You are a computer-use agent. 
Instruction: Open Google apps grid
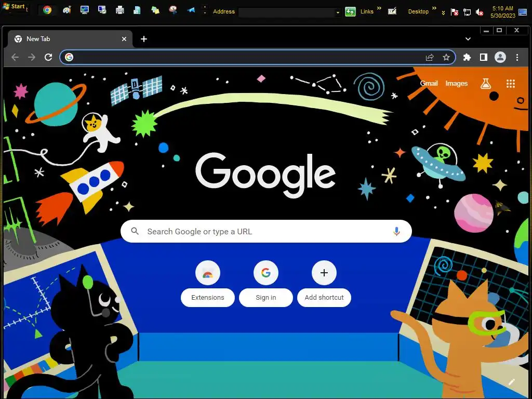click(511, 84)
